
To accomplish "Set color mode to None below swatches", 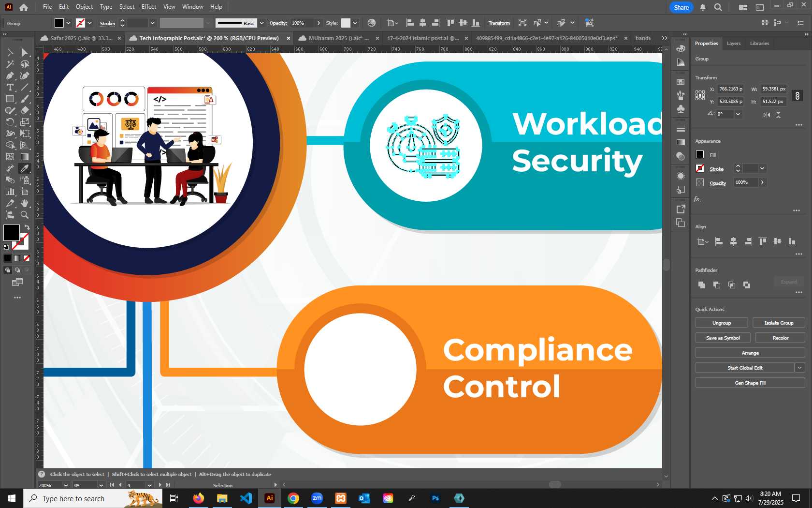I will pos(27,258).
